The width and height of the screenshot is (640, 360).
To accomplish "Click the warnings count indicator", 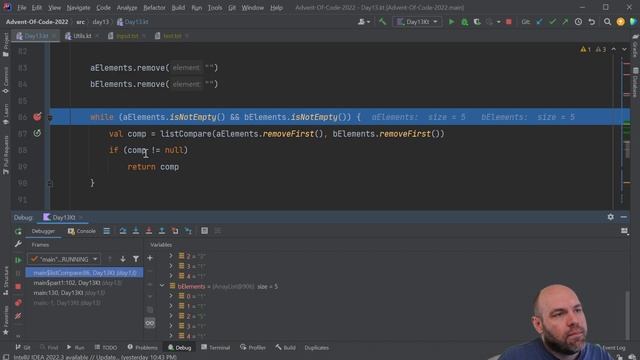I will click(x=585, y=49).
